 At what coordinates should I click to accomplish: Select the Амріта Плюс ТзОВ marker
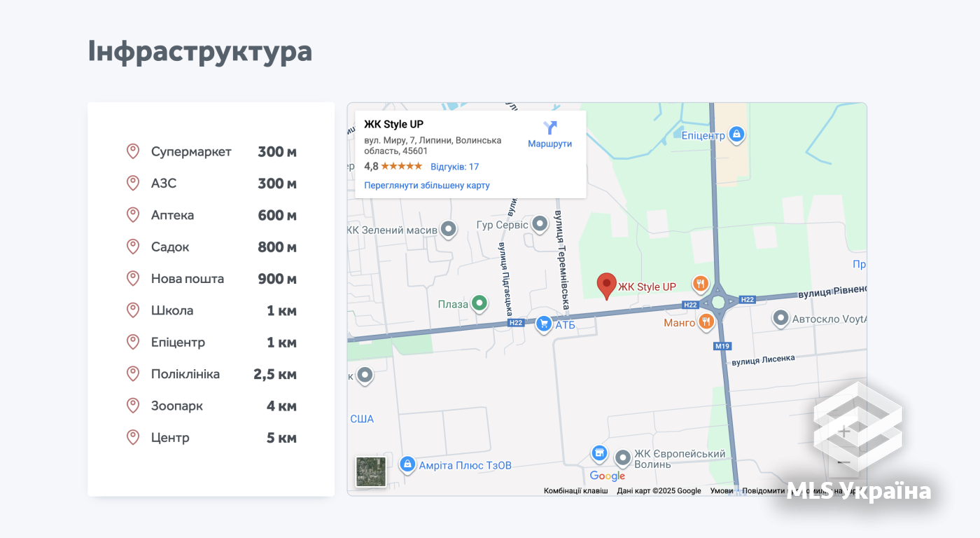407,464
